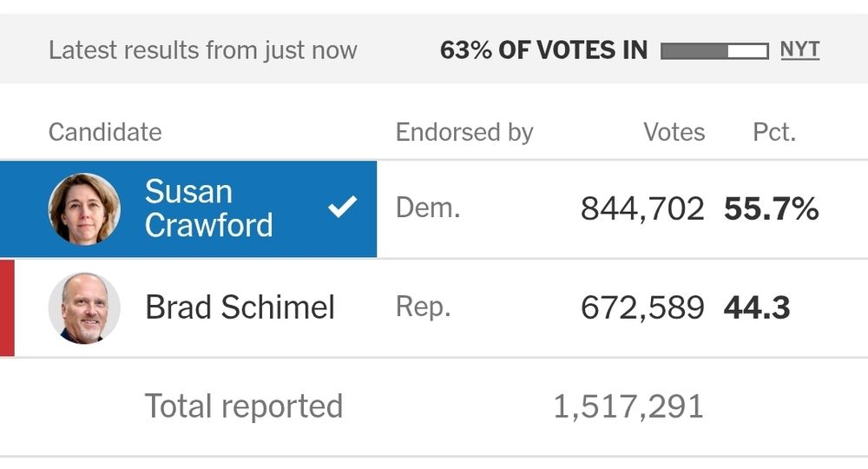Click Susan Crawford's portrait photo

point(84,208)
